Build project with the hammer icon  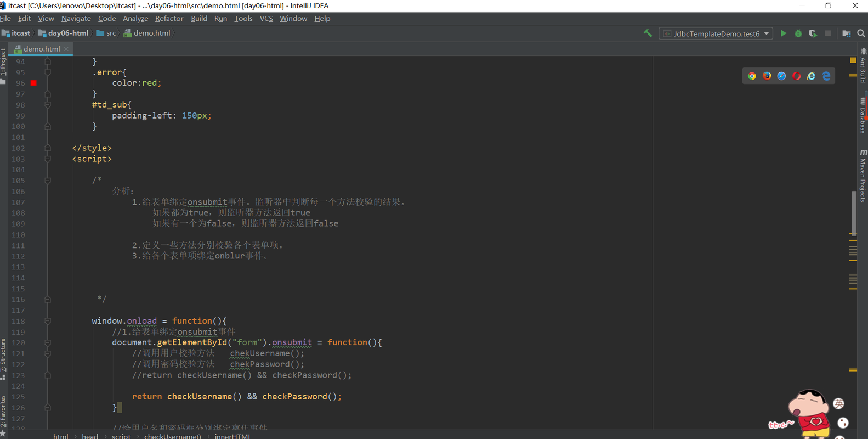coord(648,33)
